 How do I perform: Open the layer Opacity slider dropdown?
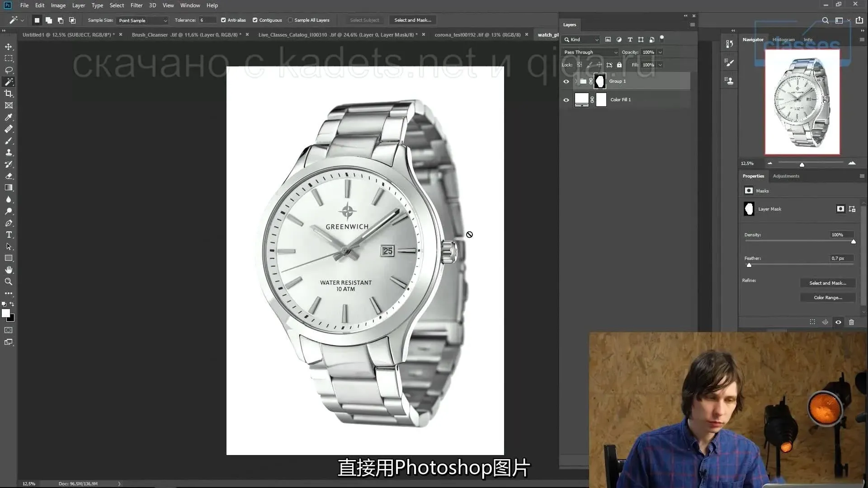click(x=660, y=52)
